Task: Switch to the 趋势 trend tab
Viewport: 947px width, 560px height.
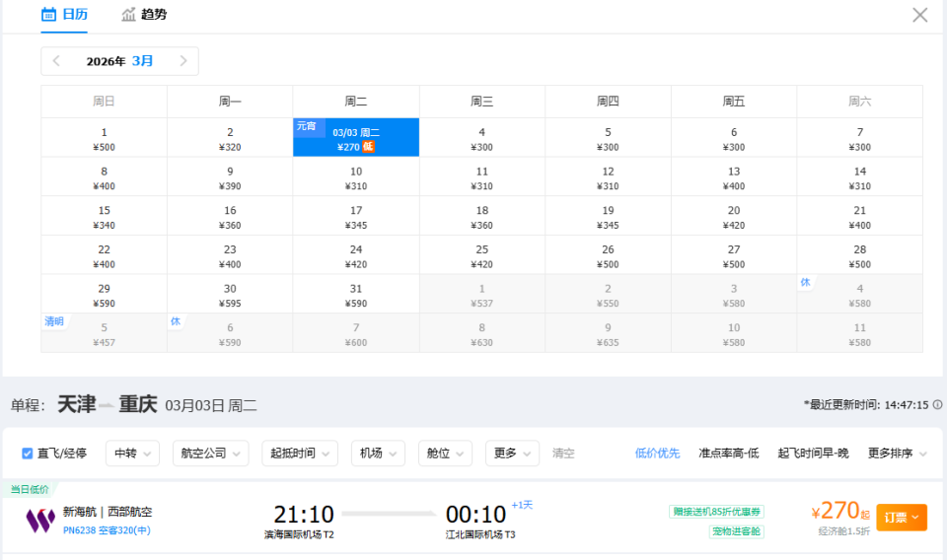Action: point(144,15)
